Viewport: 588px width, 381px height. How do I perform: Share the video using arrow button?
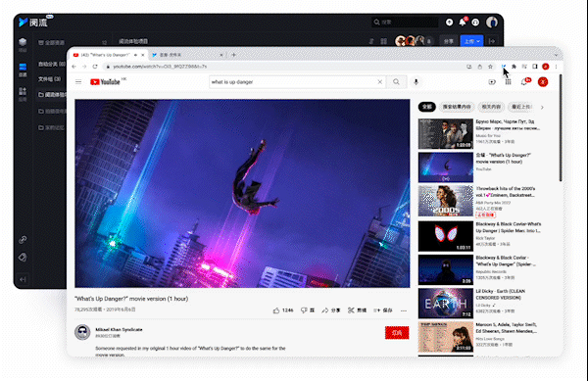click(x=331, y=310)
